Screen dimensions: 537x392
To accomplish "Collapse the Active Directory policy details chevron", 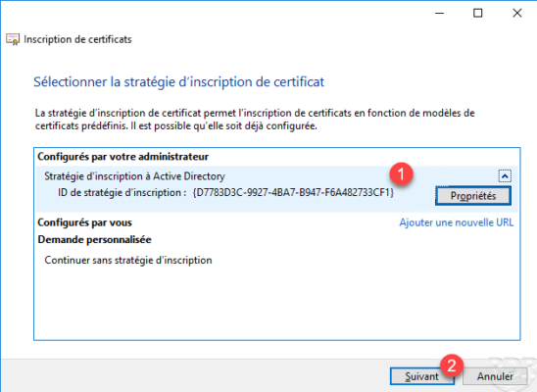I will [505, 176].
